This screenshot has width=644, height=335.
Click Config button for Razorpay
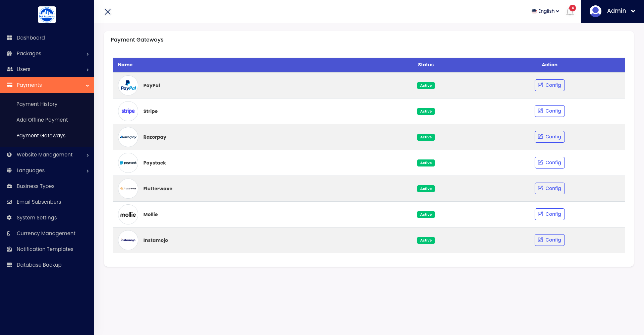pos(549,137)
